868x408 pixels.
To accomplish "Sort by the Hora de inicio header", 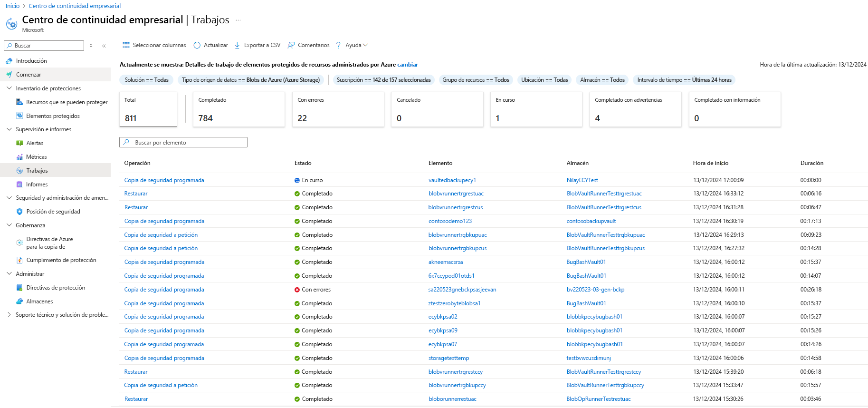I will pos(711,163).
